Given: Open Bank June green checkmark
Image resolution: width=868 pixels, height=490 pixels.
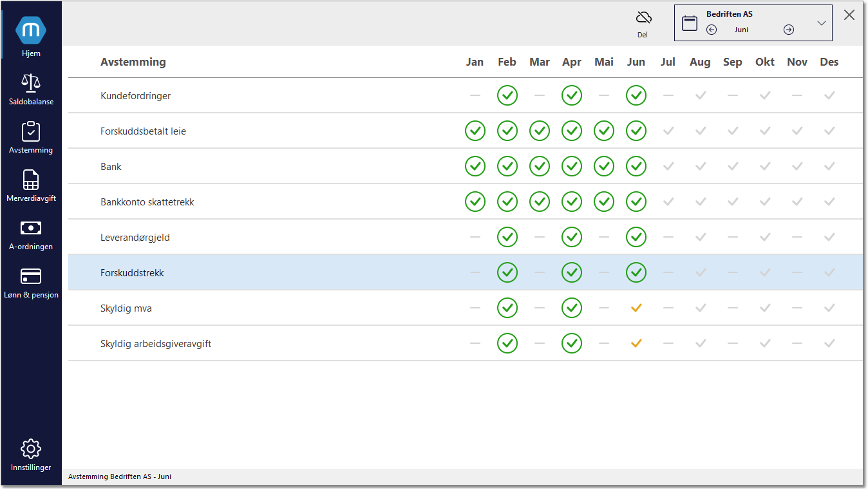Looking at the screenshot, I should 636,166.
